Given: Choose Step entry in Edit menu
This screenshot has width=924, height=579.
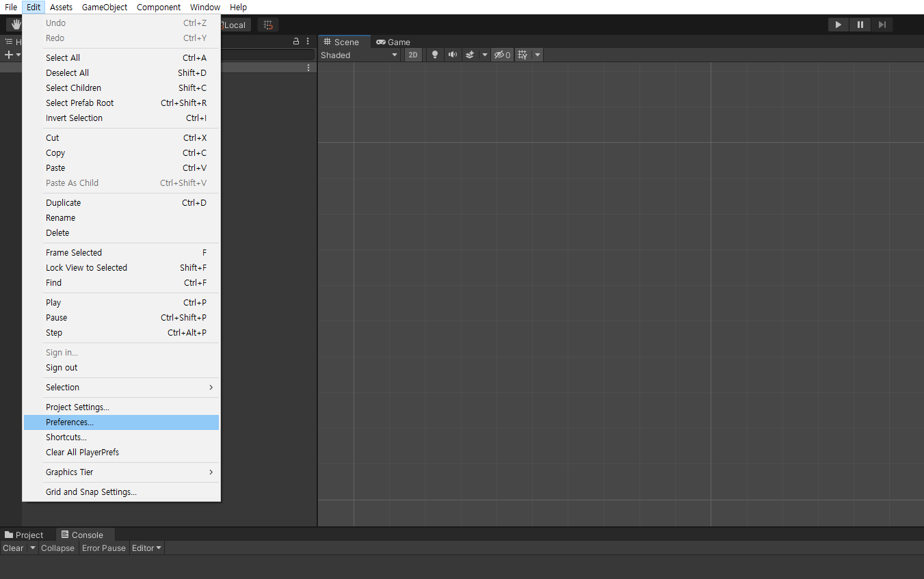Looking at the screenshot, I should 121,332.
